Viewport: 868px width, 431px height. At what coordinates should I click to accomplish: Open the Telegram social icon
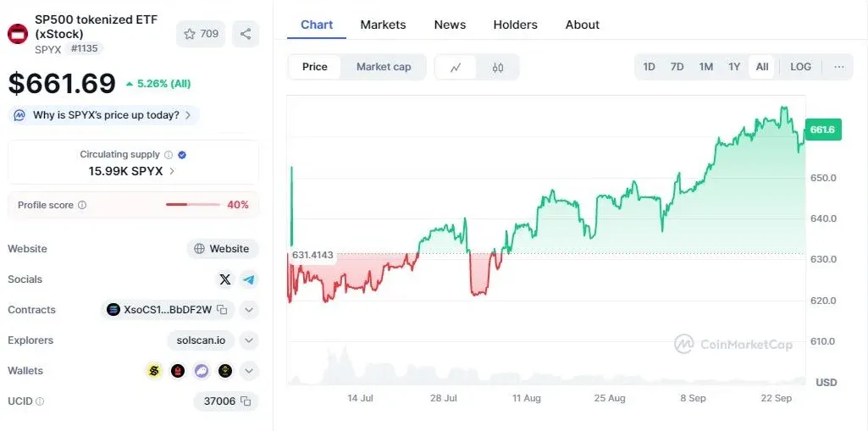tap(249, 279)
